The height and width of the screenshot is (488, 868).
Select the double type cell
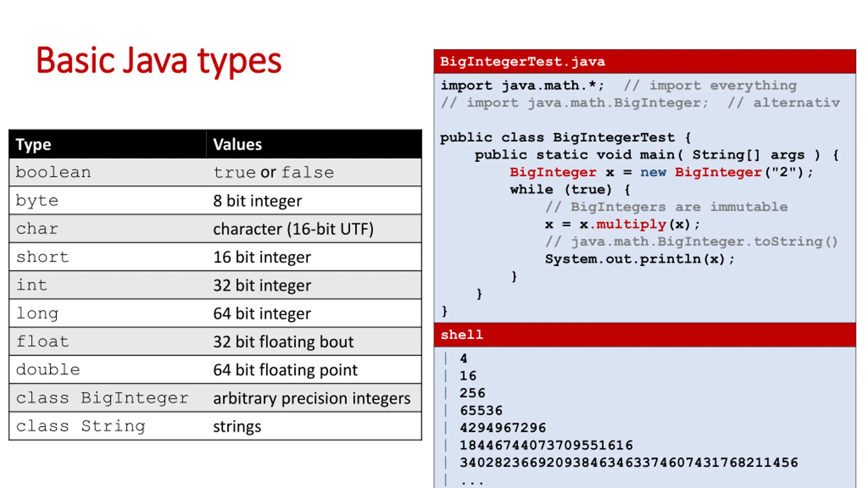(48, 370)
